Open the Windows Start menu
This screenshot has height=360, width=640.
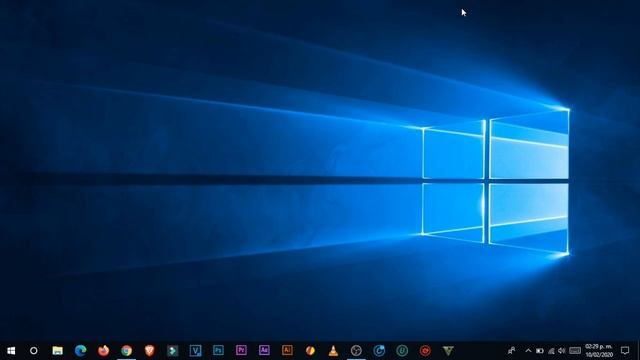click(x=11, y=351)
